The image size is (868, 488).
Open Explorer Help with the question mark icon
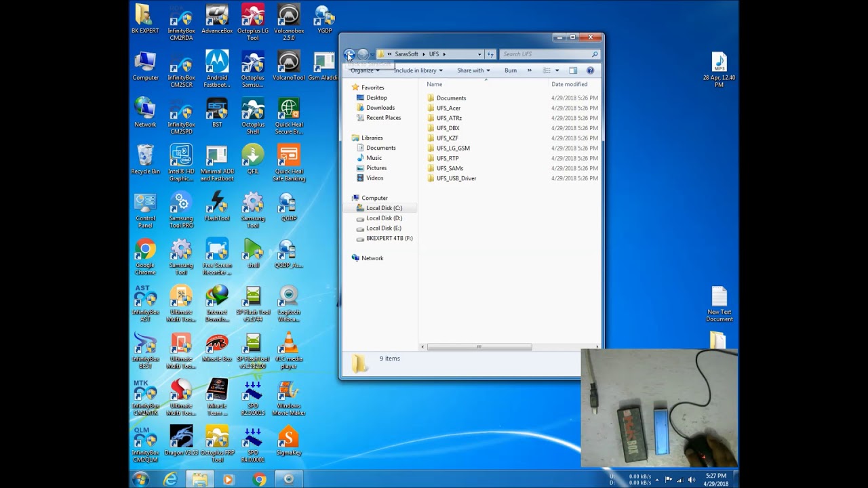[x=590, y=70]
